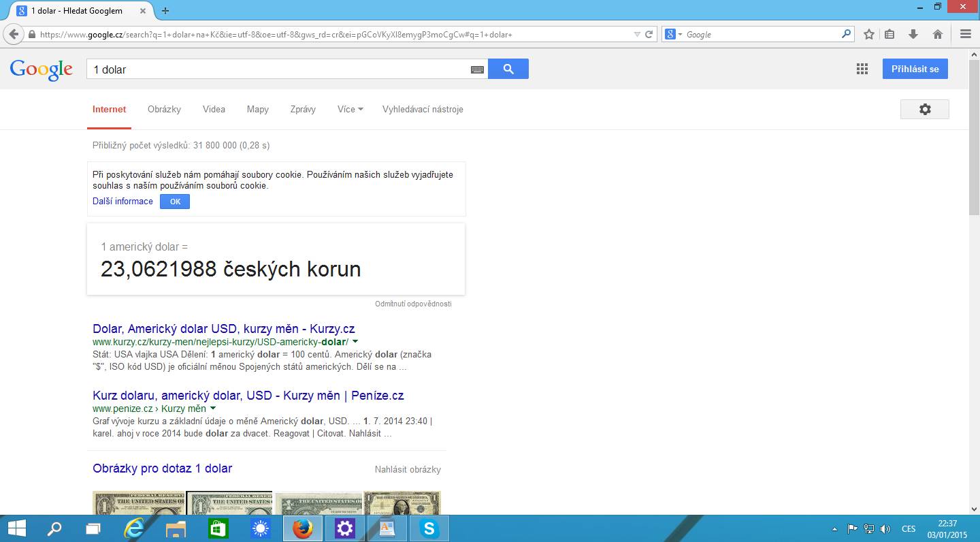Open the downloads arrow icon
Screen dimensions: 980x542
coord(913,34)
